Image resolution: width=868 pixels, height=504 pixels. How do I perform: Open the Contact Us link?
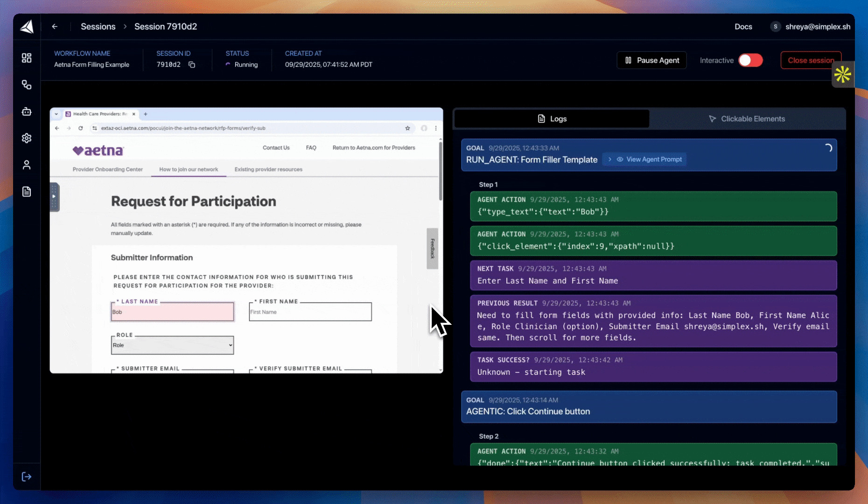[276, 147]
